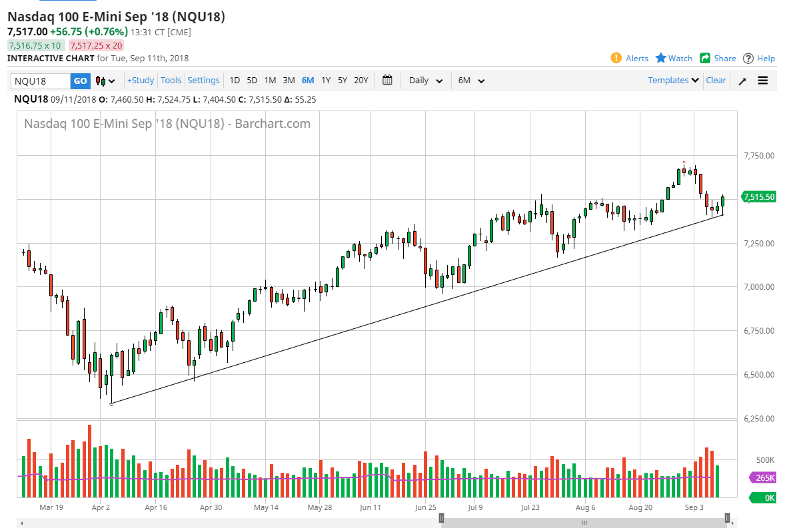
Task: Click the +Study link to add indicator
Action: 140,80
